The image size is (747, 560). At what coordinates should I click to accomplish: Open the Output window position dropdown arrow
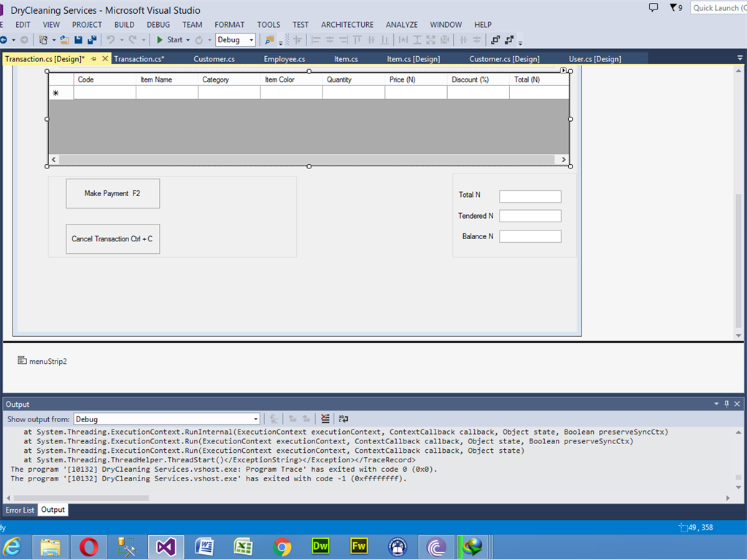(x=716, y=404)
